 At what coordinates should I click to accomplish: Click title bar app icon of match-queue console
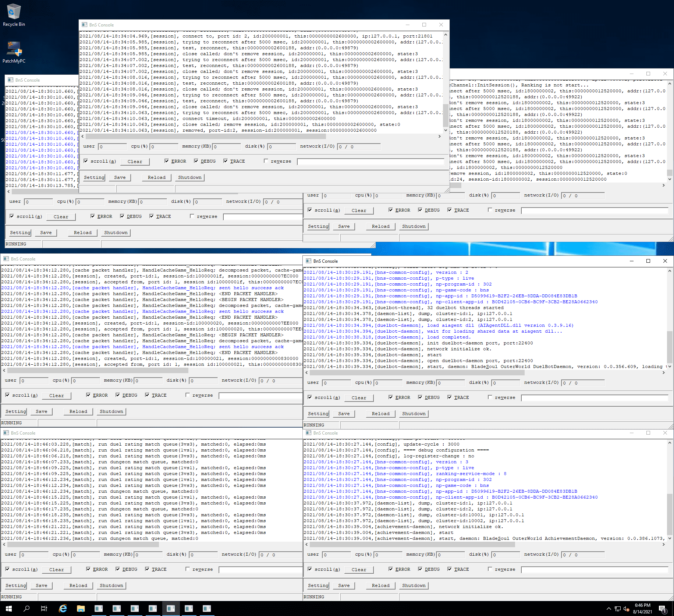[x=6, y=433]
